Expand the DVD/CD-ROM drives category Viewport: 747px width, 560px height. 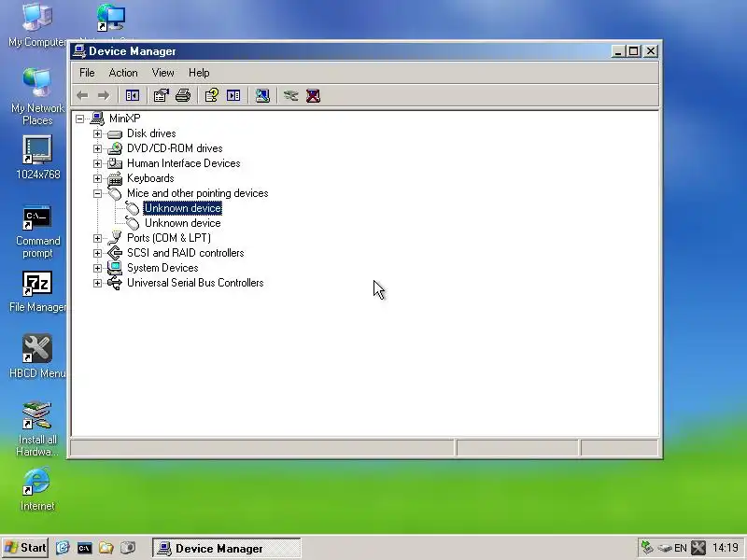98,148
